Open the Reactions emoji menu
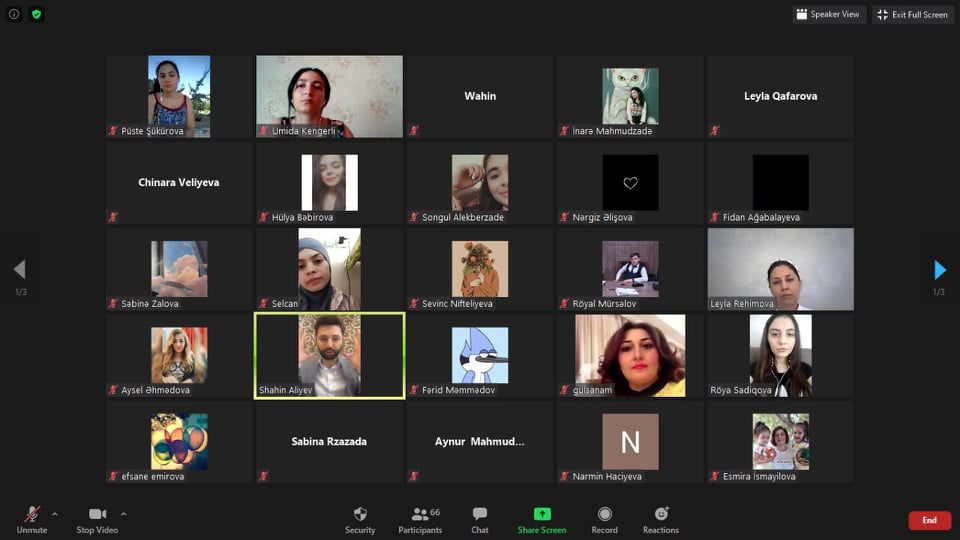 pos(660,514)
